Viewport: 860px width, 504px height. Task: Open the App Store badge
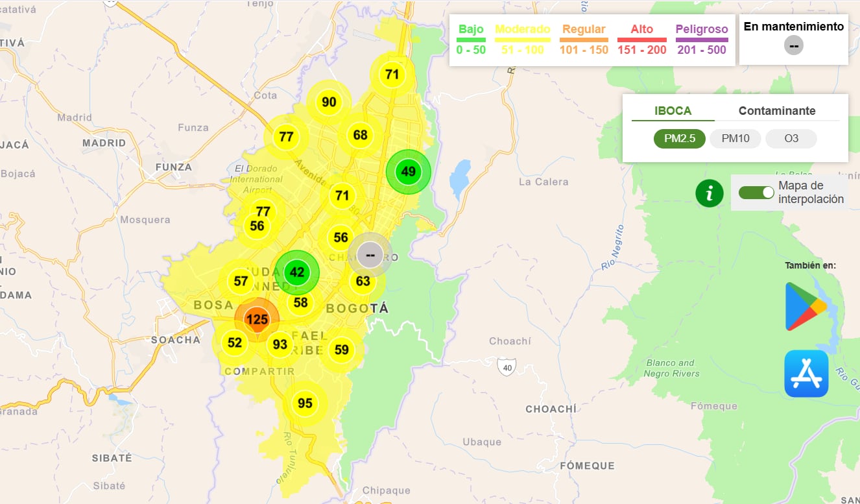806,373
